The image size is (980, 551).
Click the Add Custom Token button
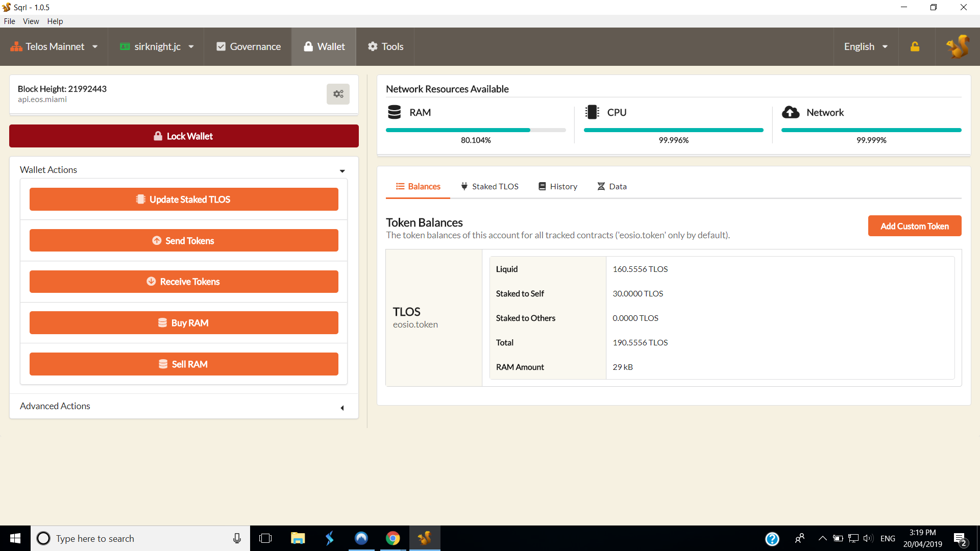tap(914, 226)
